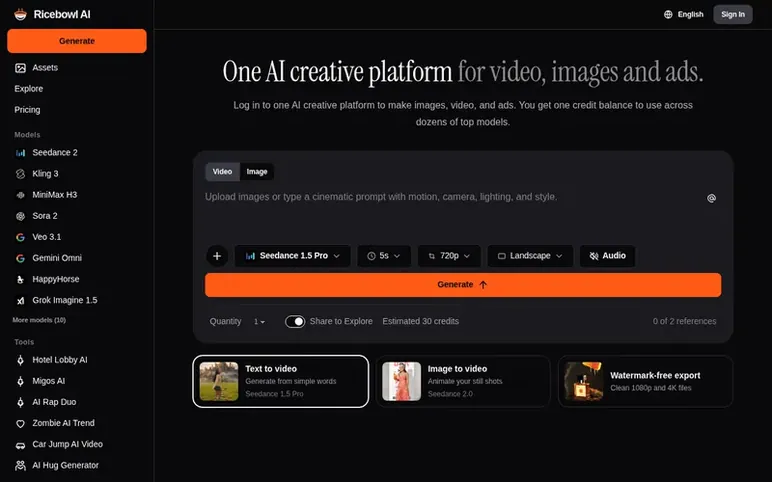Click the plus icon to add references

[x=217, y=256]
